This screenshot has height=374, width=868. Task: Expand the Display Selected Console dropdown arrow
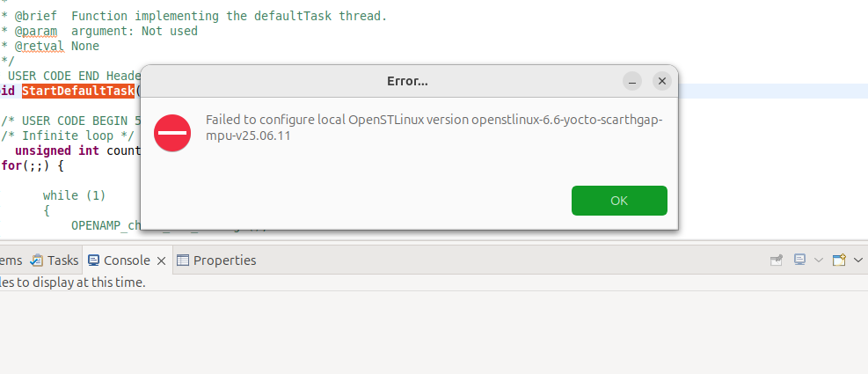pos(818,260)
